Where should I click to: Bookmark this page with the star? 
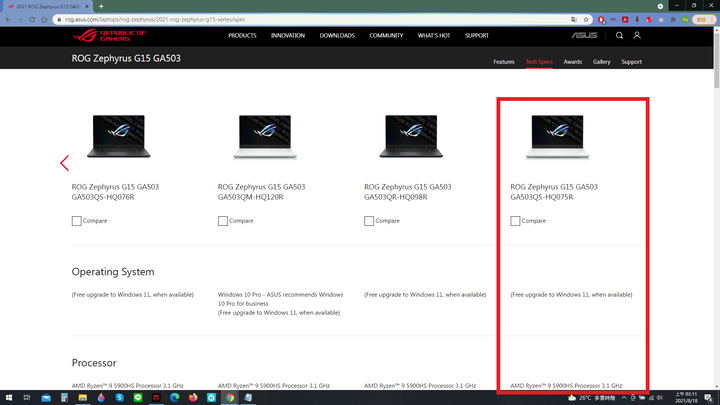coord(586,19)
